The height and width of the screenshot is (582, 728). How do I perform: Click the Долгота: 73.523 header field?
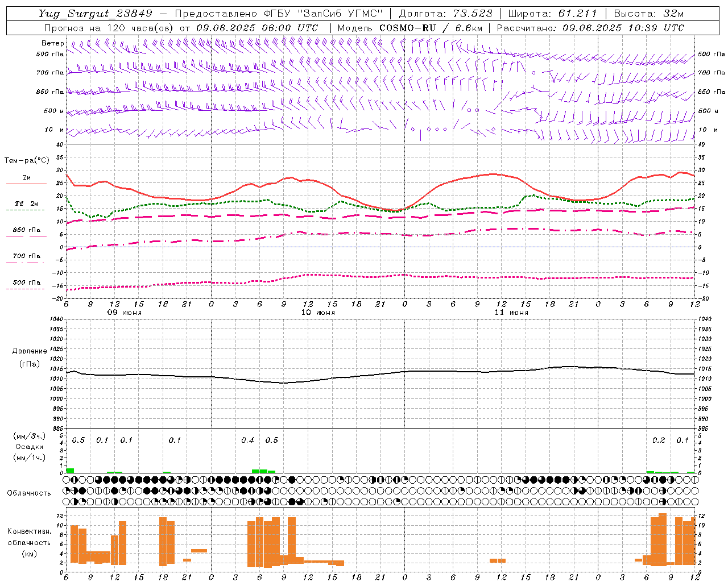[445, 14]
